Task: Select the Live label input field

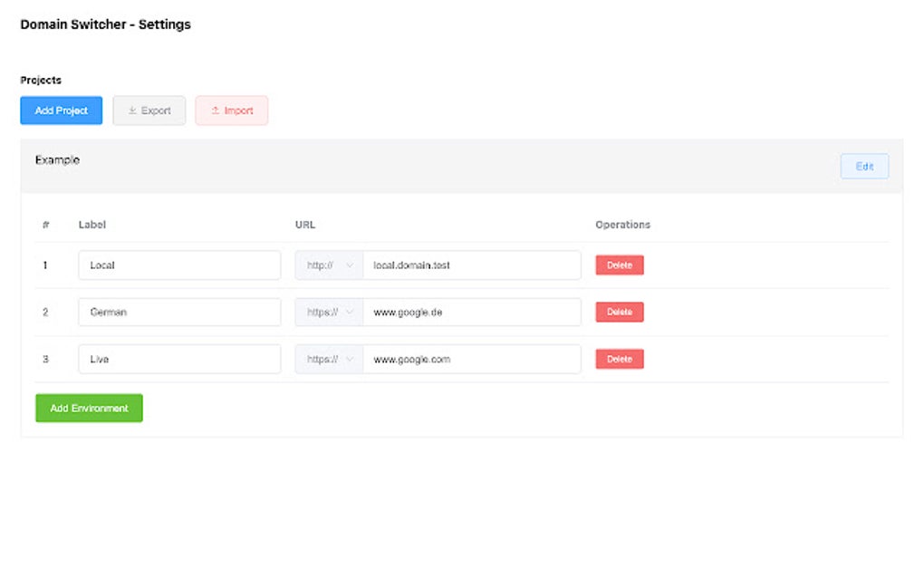Action: pyautogui.click(x=178, y=359)
